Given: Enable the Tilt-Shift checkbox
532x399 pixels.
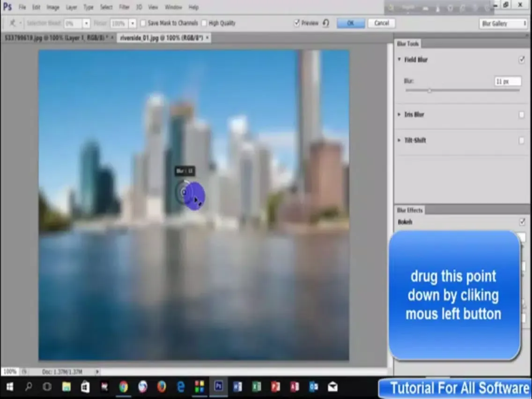Looking at the screenshot, I should 522,140.
